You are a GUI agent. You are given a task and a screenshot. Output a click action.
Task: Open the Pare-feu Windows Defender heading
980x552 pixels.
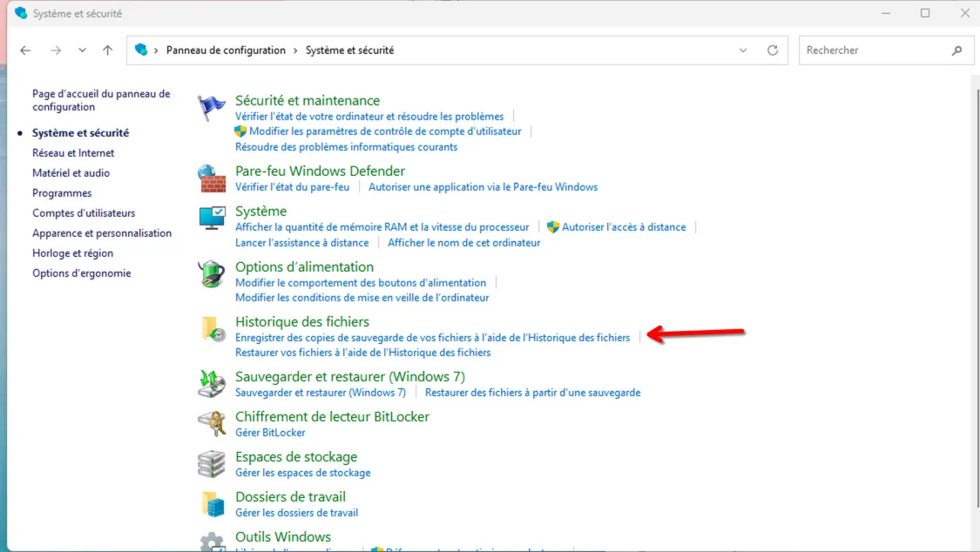click(x=320, y=172)
